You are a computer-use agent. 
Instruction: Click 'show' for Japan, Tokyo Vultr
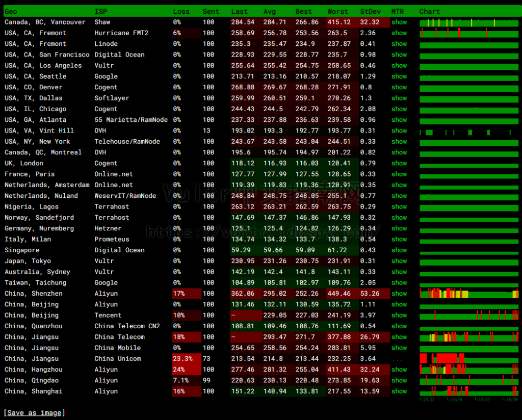399,261
